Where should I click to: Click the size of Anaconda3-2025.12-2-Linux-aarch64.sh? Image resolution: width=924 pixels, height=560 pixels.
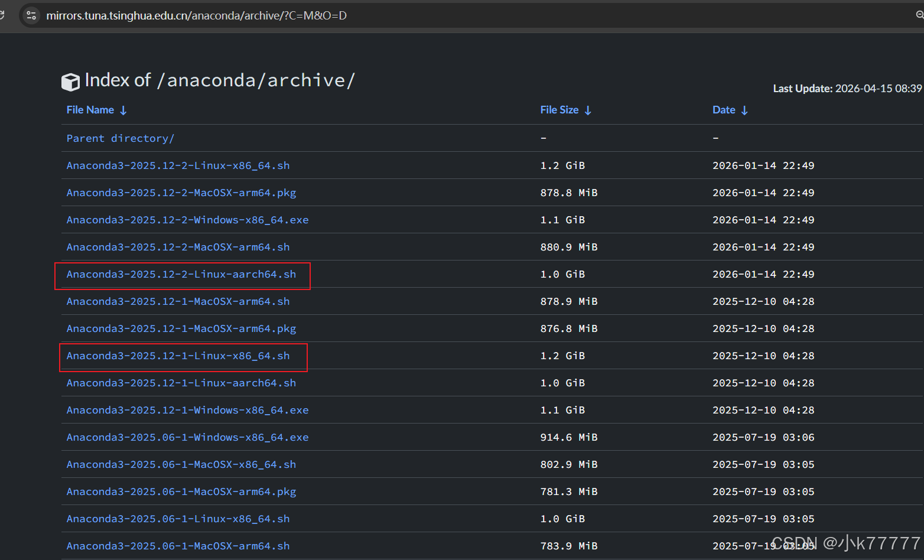pos(562,274)
